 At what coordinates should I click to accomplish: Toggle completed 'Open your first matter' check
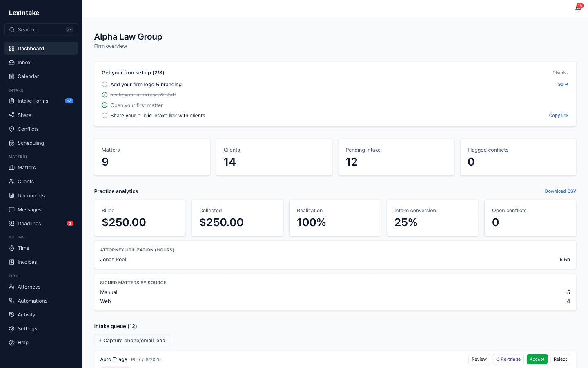pyautogui.click(x=105, y=105)
